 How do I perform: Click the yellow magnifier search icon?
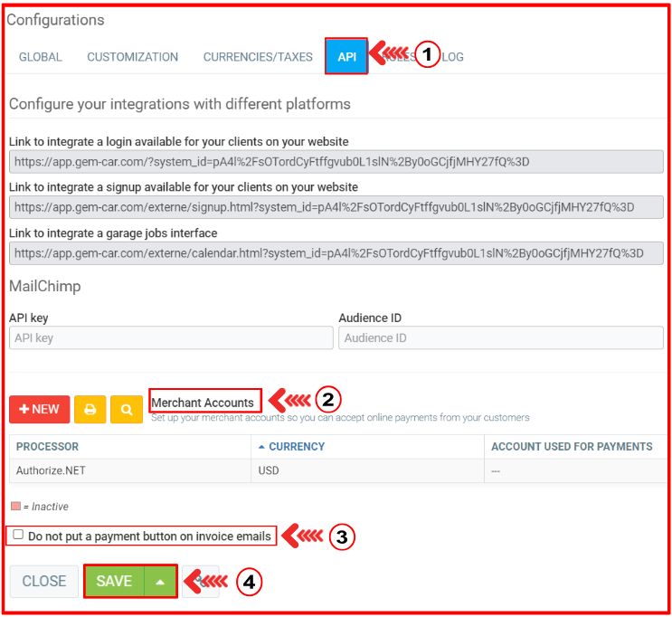[x=126, y=409]
